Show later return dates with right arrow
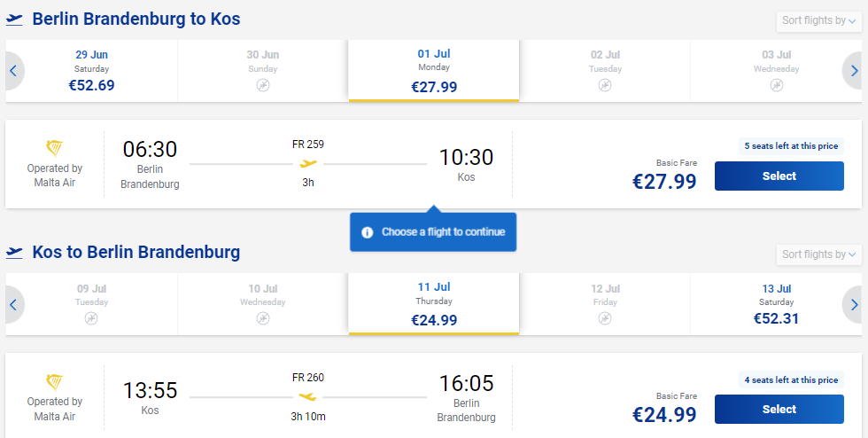868x438 pixels. pyautogui.click(x=854, y=304)
